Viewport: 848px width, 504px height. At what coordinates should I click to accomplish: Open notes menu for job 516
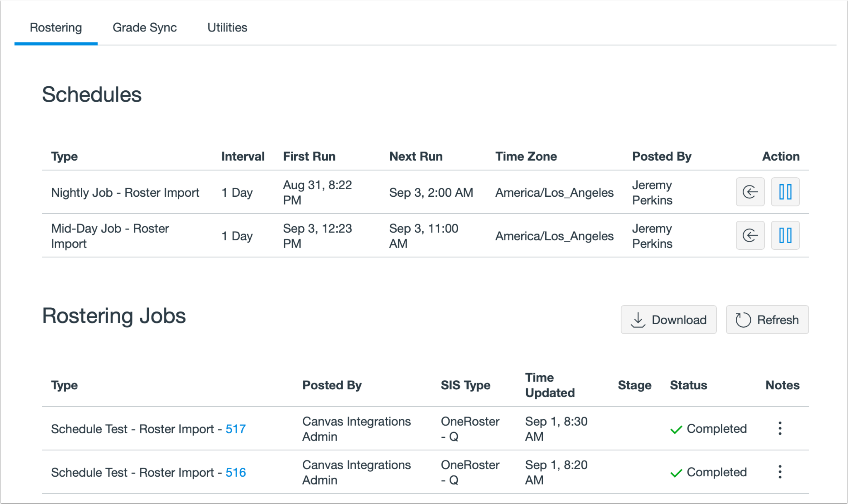click(780, 472)
